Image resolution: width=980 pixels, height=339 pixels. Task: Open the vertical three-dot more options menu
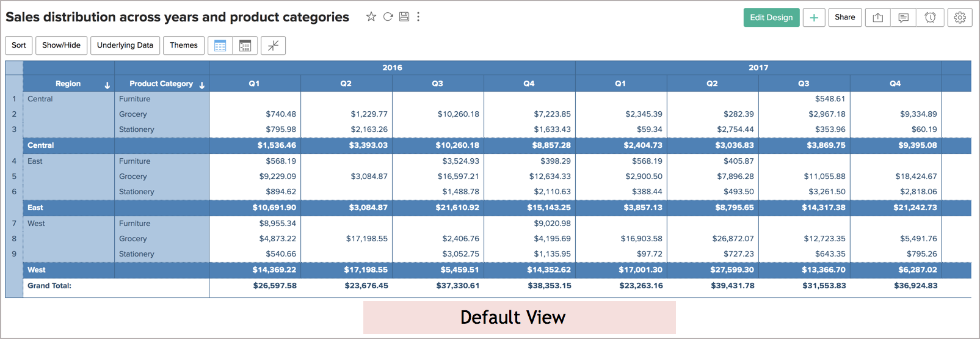click(x=418, y=16)
